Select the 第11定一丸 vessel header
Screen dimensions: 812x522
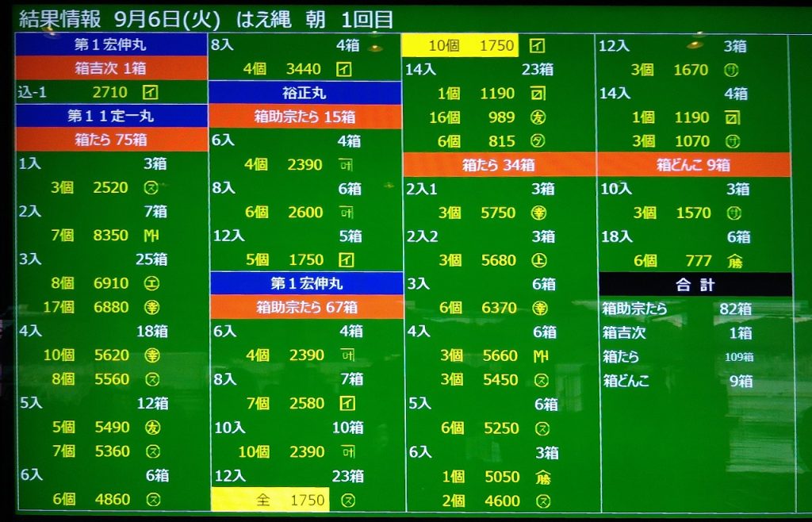(x=111, y=116)
